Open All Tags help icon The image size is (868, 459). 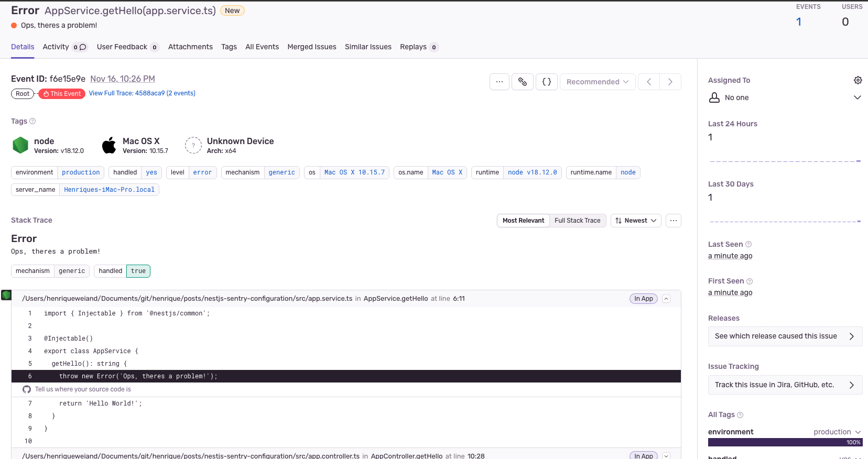[740, 415]
